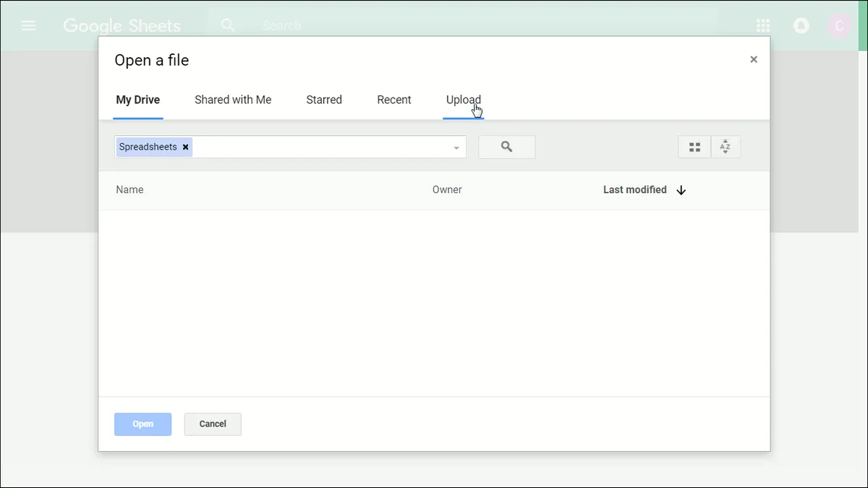This screenshot has width=868, height=488.
Task: Switch to the Recent tab
Action: (394, 100)
